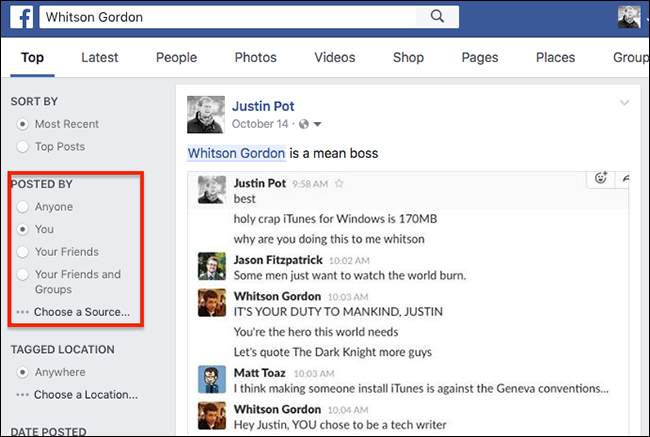Click the Facebook logo icon

(x=21, y=17)
